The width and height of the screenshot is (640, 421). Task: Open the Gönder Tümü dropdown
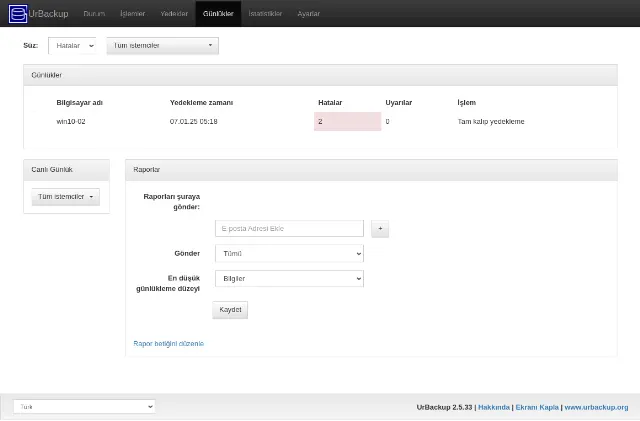pyautogui.click(x=289, y=254)
